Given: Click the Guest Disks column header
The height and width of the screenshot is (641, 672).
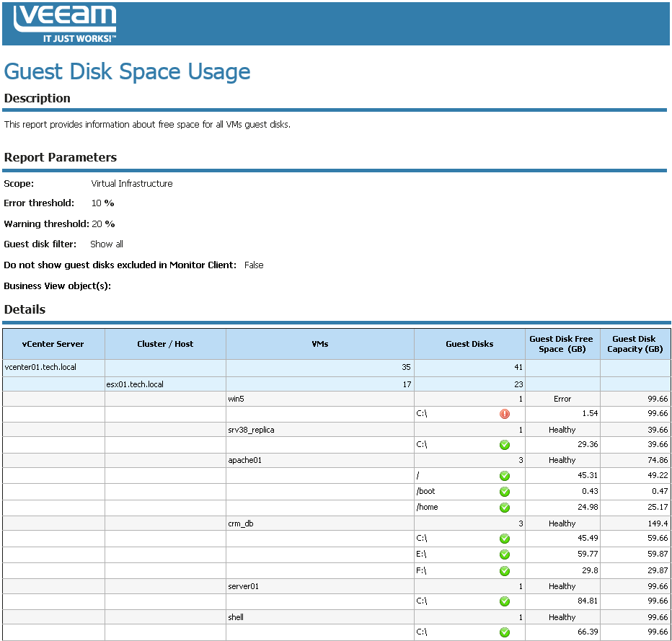Looking at the screenshot, I should (x=469, y=344).
